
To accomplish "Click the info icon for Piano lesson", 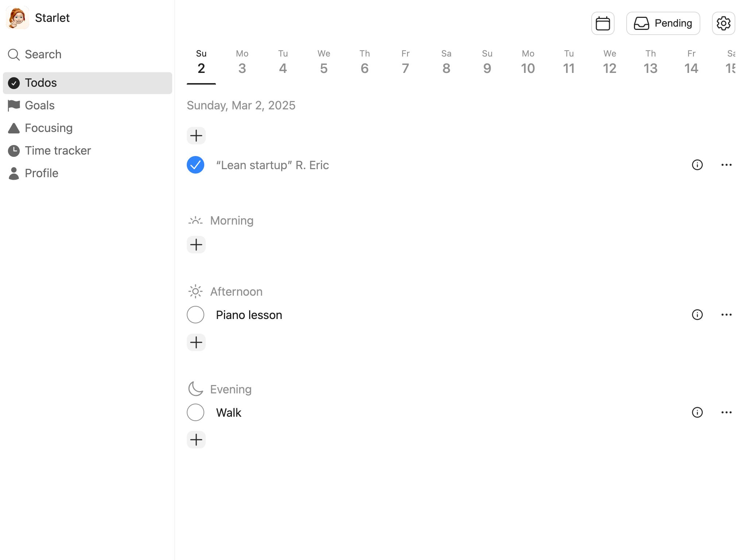I will (697, 315).
